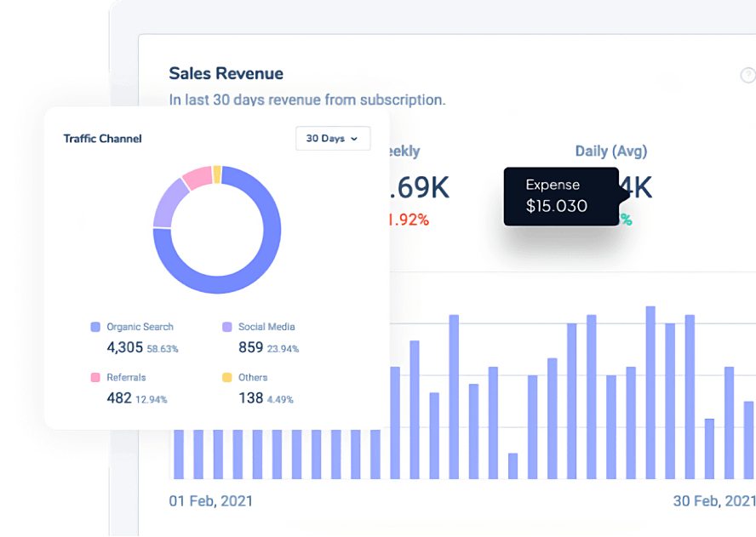Click the Organic Search legend color square
The image size is (756, 537).
[95, 327]
